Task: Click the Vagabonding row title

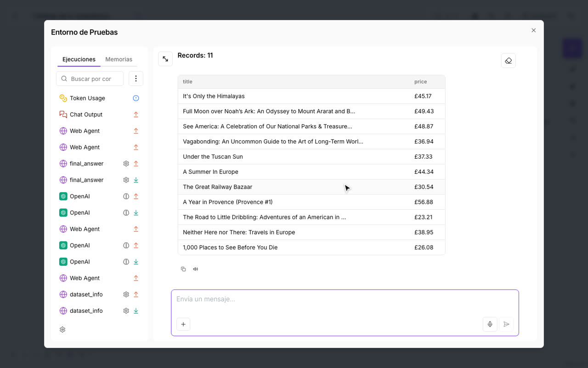Action: click(x=273, y=142)
